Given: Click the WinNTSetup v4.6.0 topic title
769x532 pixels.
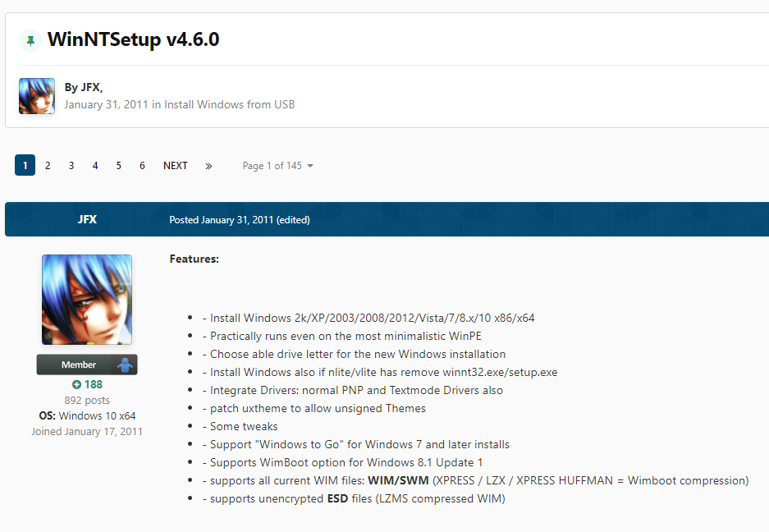Looking at the screenshot, I should point(134,39).
